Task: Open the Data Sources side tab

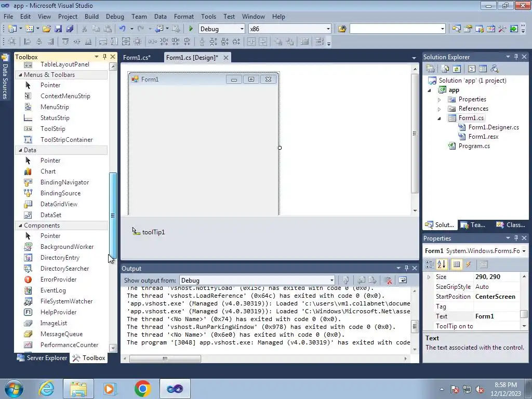Action: 5,77
